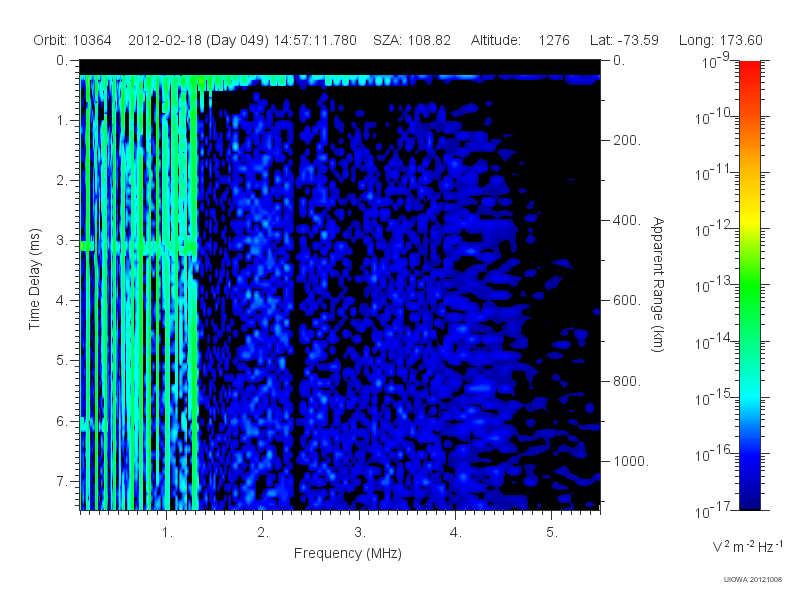Click the date 2012-02-18 (Day 049) text
The width and height of the screenshot is (800, 600).
(x=198, y=40)
